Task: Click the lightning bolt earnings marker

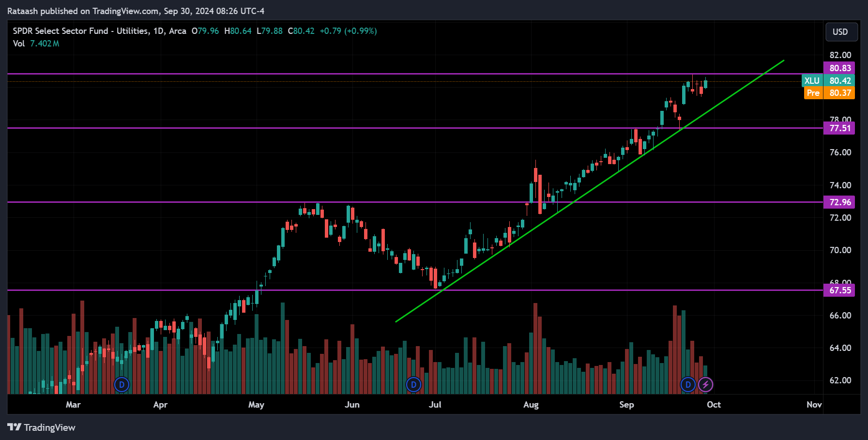Action: point(705,385)
